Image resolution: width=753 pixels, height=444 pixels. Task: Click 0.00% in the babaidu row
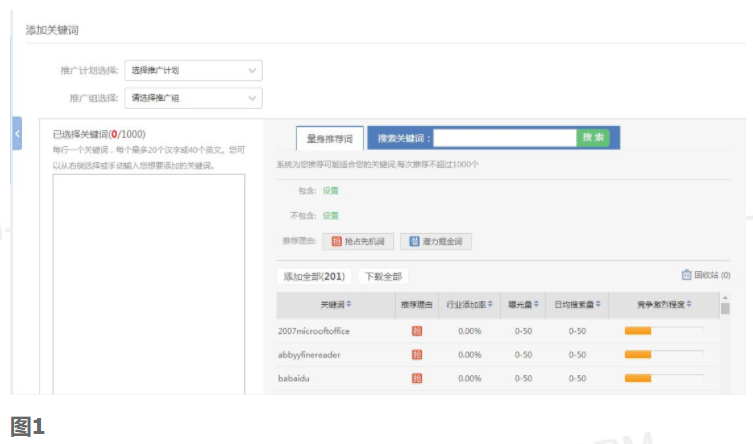coord(469,378)
